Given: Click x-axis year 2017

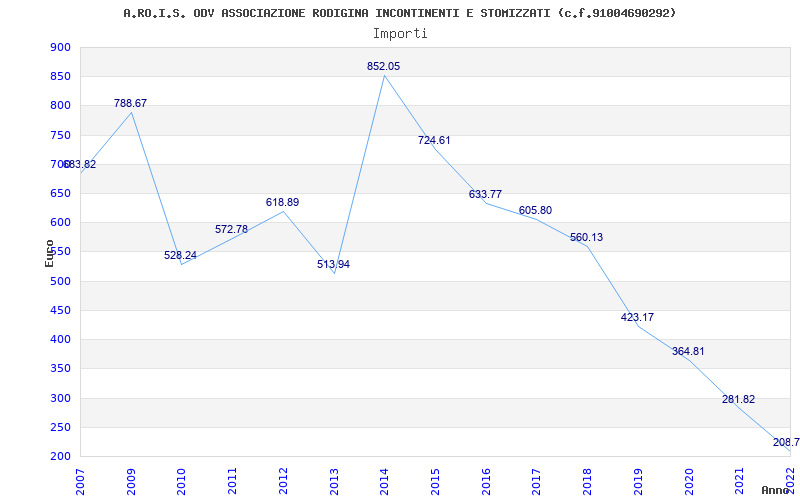Looking at the screenshot, I should point(537,481).
